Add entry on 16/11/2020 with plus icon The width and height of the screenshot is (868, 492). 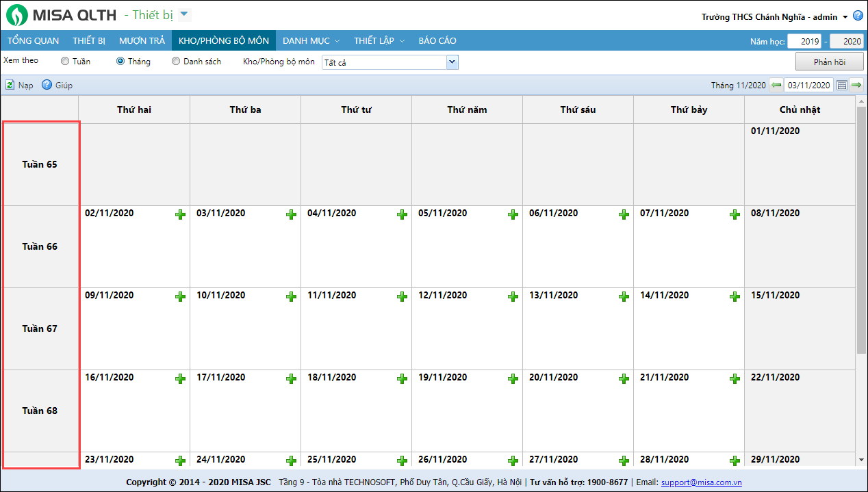pos(180,378)
